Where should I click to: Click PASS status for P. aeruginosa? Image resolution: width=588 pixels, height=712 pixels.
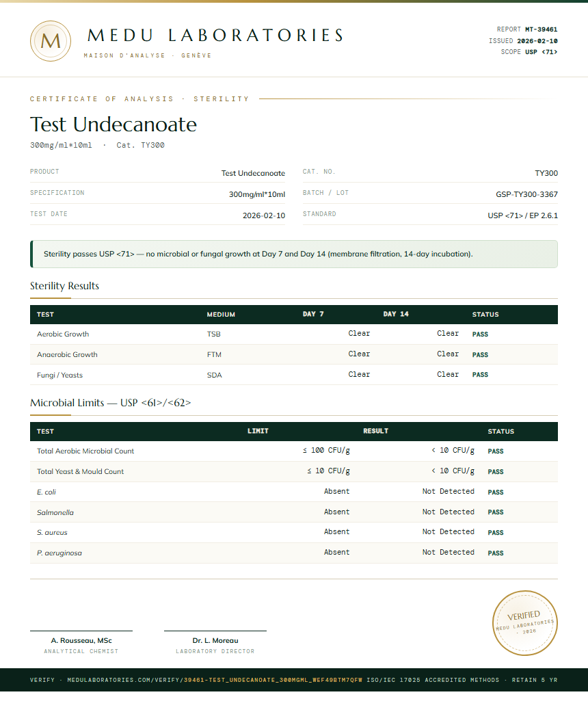click(496, 553)
